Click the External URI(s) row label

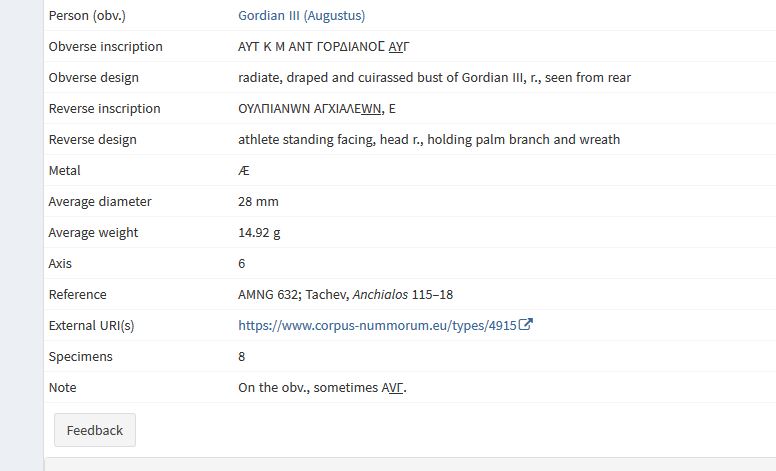point(91,326)
